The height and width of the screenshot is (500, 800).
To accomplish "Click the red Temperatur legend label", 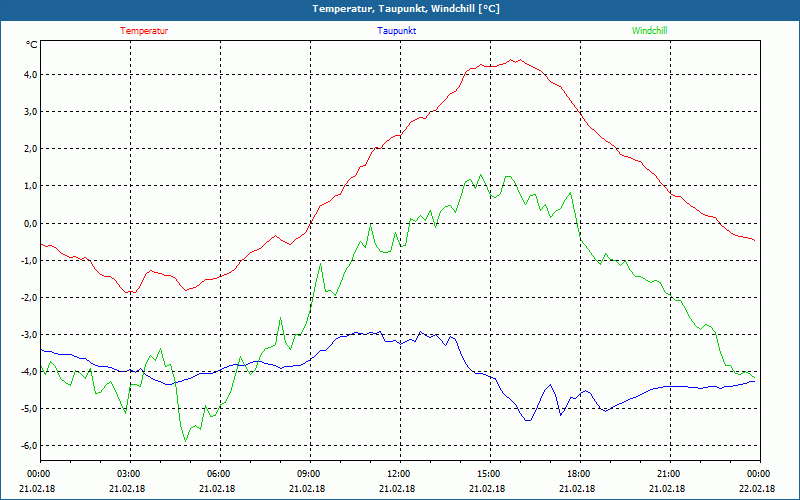I will 144,31.
